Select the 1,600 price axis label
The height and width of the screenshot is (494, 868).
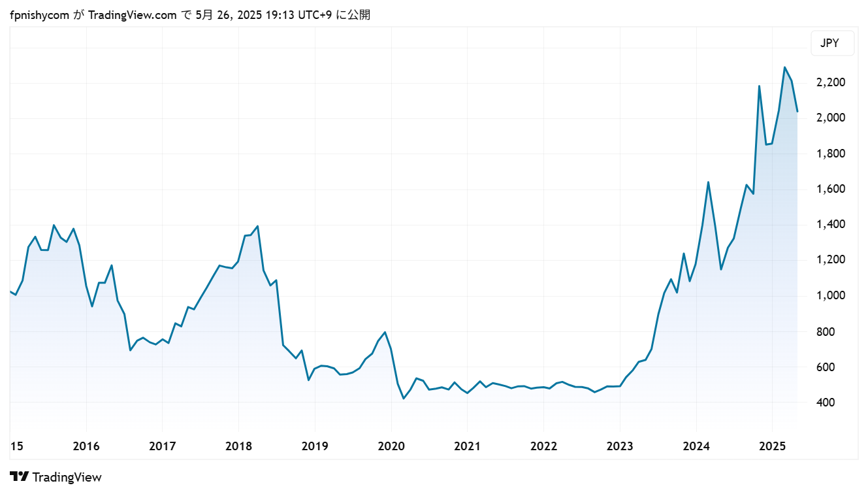[831, 189]
